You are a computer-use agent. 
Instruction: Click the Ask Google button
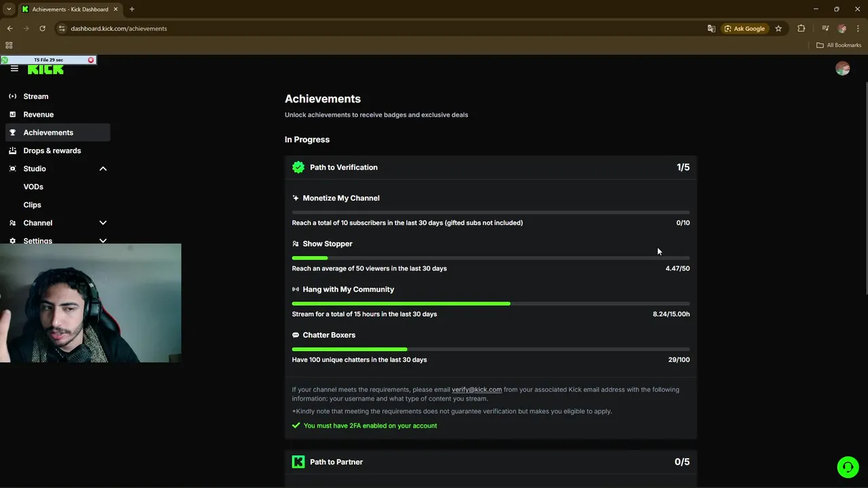coord(745,28)
